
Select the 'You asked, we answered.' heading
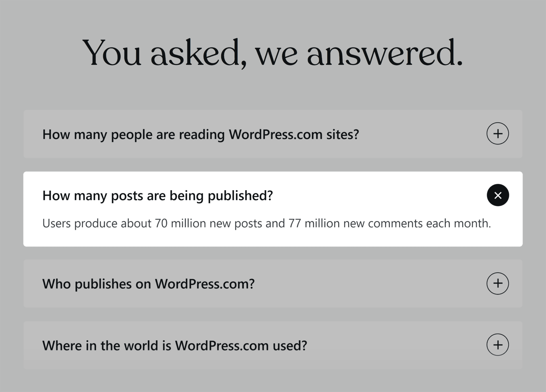coord(273,54)
